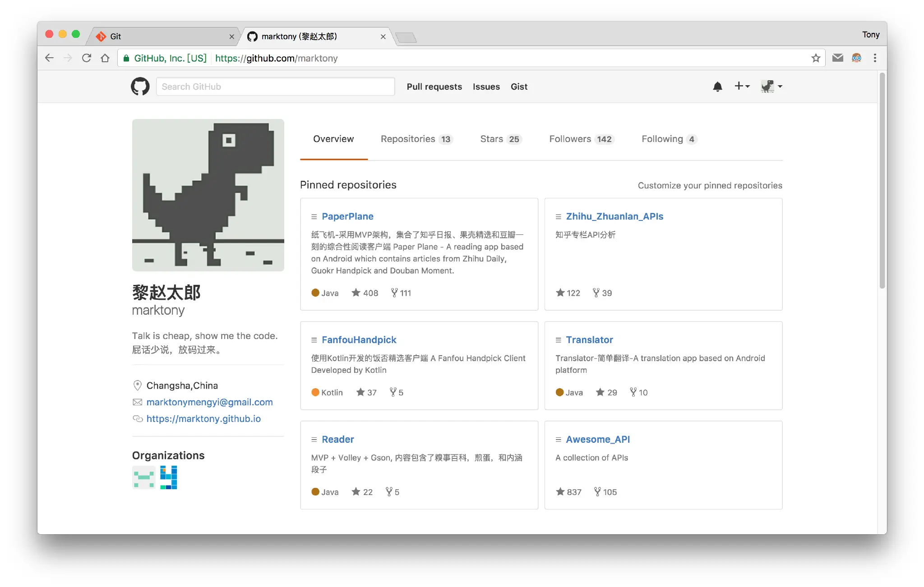Click the mail extension icon
This screenshot has height=587, width=924.
838,58
